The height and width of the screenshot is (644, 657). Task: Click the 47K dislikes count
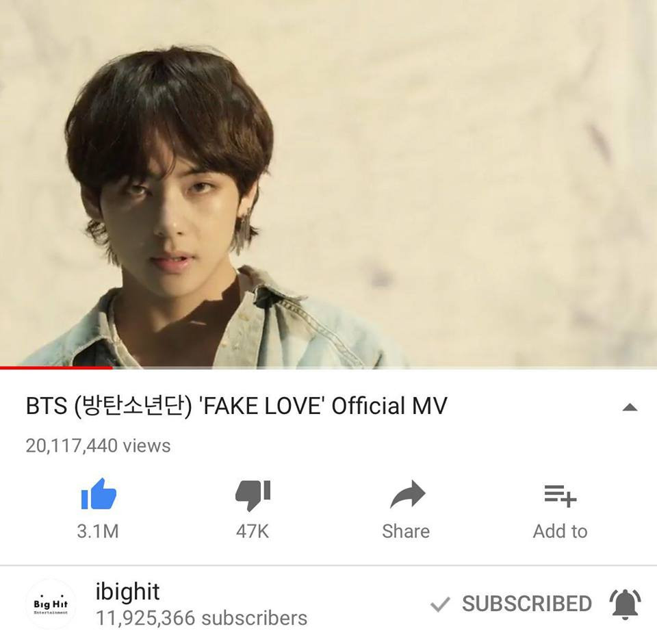[253, 531]
